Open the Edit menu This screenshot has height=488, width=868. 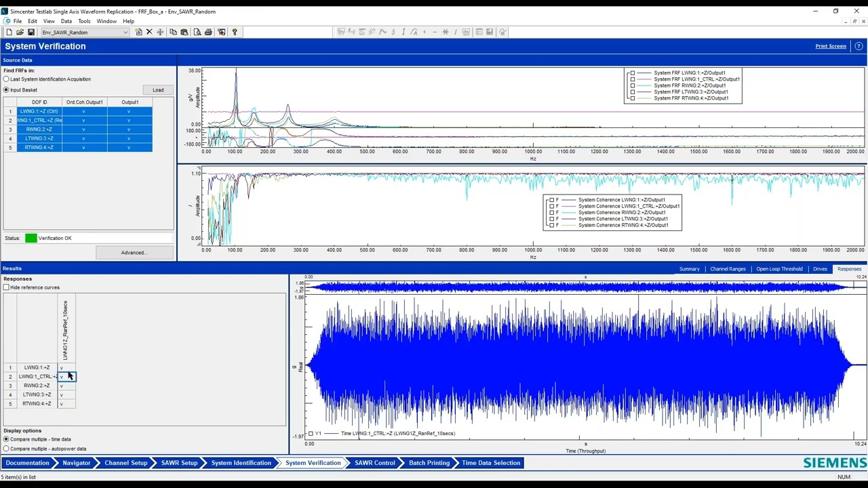point(33,21)
